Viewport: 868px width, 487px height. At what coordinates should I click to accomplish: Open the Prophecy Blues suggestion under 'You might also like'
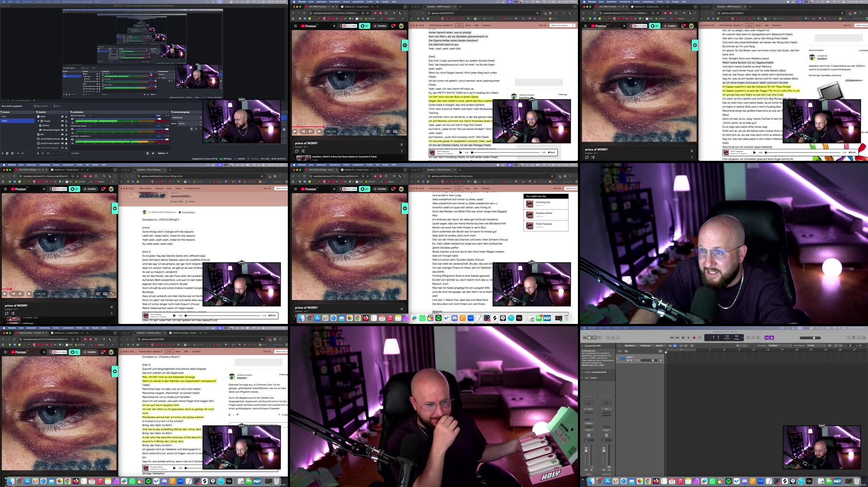click(x=544, y=214)
